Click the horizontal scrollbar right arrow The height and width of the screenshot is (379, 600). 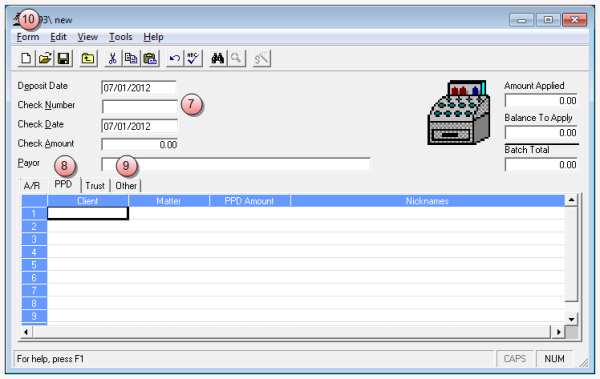click(559, 332)
